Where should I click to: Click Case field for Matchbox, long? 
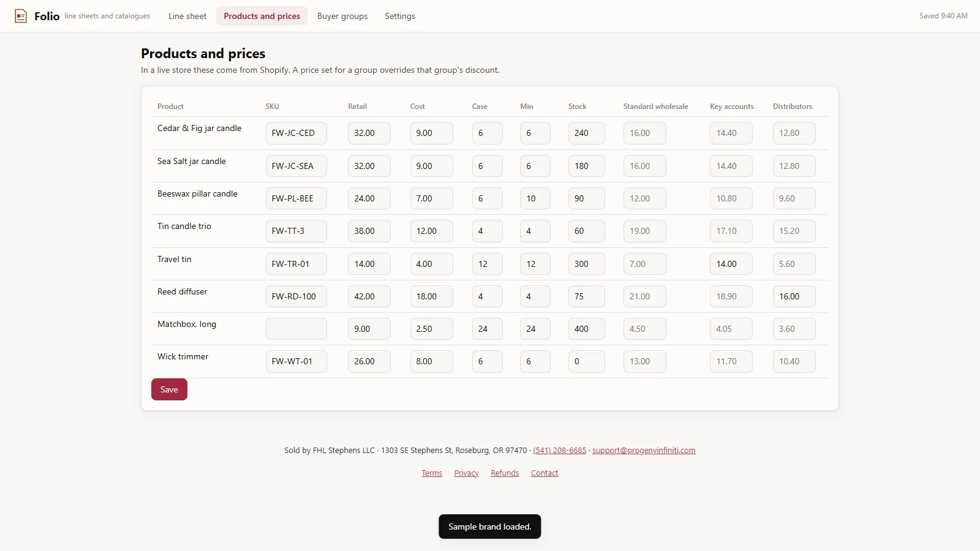click(x=487, y=329)
